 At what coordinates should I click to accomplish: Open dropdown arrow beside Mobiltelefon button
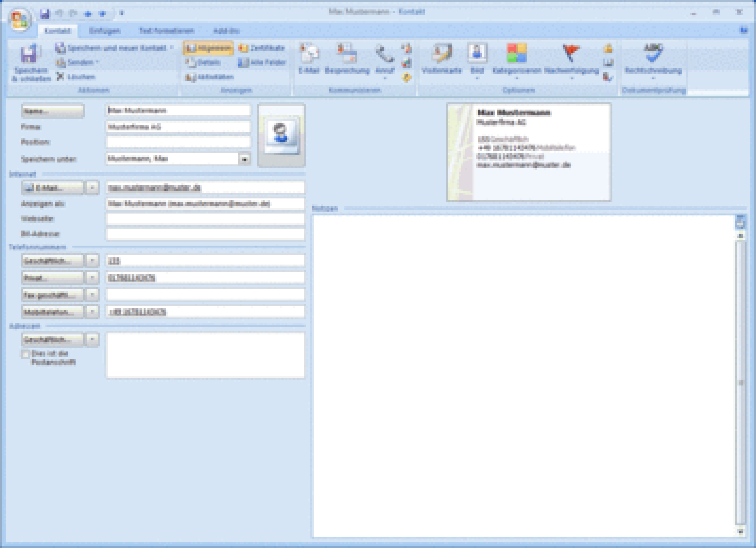92,312
